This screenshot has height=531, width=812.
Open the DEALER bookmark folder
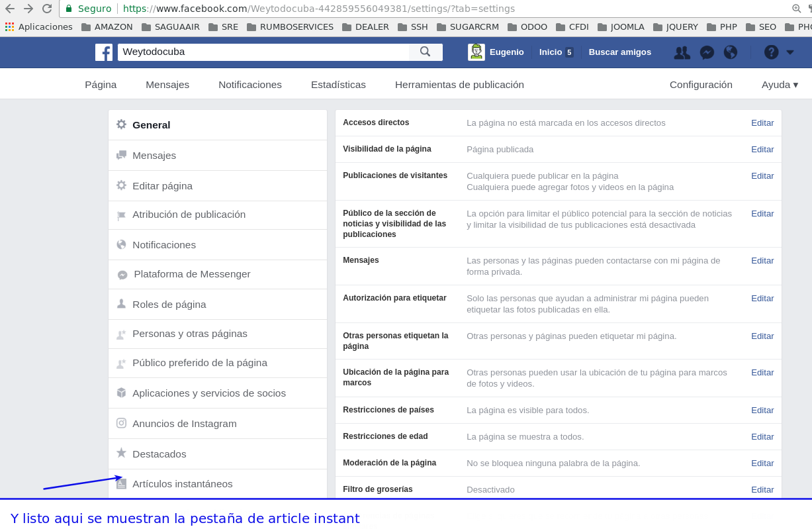365,27
